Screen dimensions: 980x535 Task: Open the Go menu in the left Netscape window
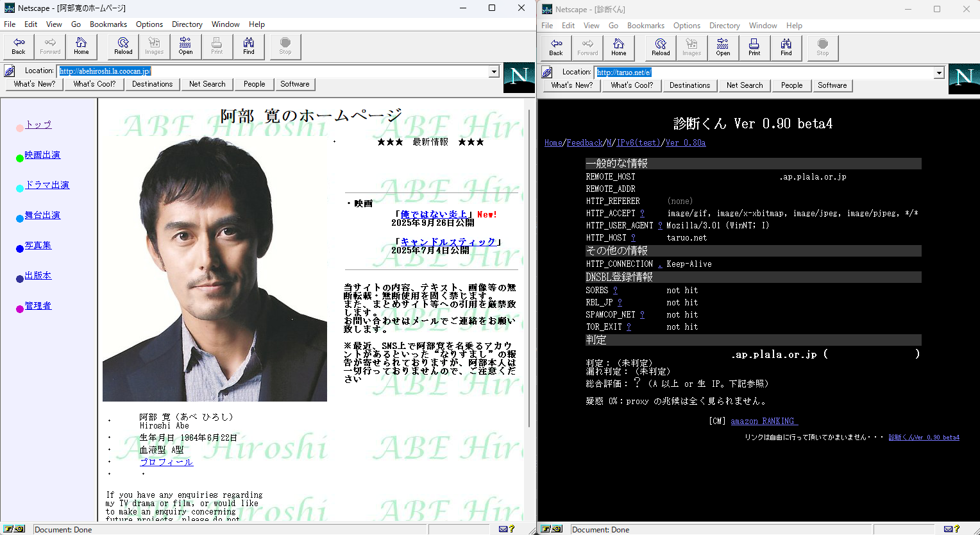point(76,24)
